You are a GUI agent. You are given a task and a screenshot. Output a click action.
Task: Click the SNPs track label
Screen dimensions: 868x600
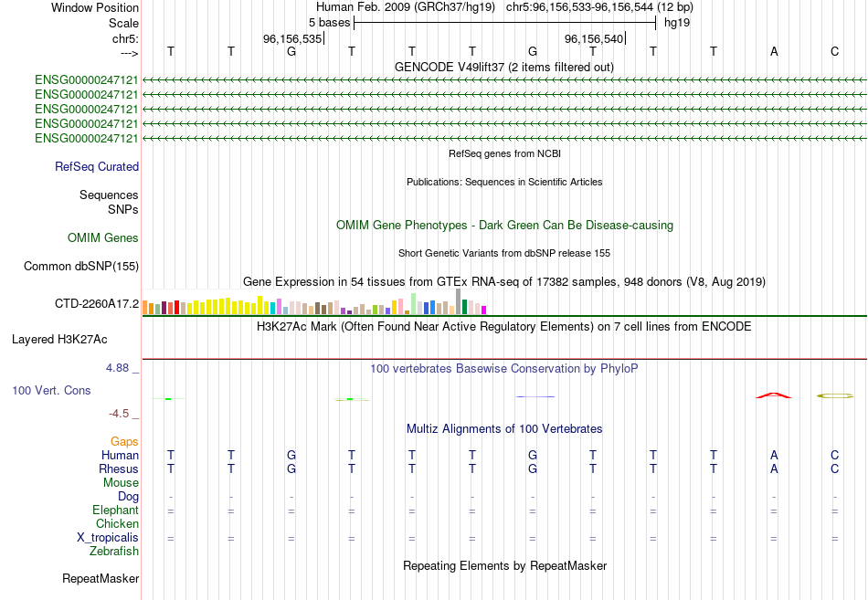pyautogui.click(x=123, y=209)
